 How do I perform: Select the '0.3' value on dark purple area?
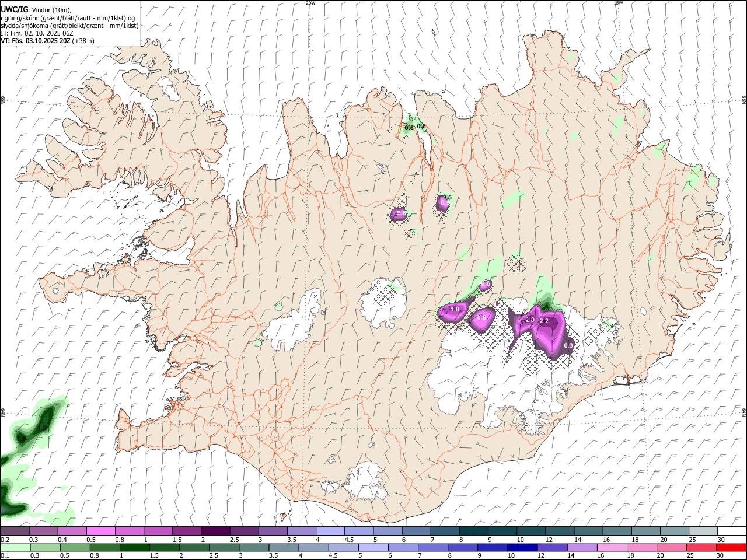[x=568, y=345]
